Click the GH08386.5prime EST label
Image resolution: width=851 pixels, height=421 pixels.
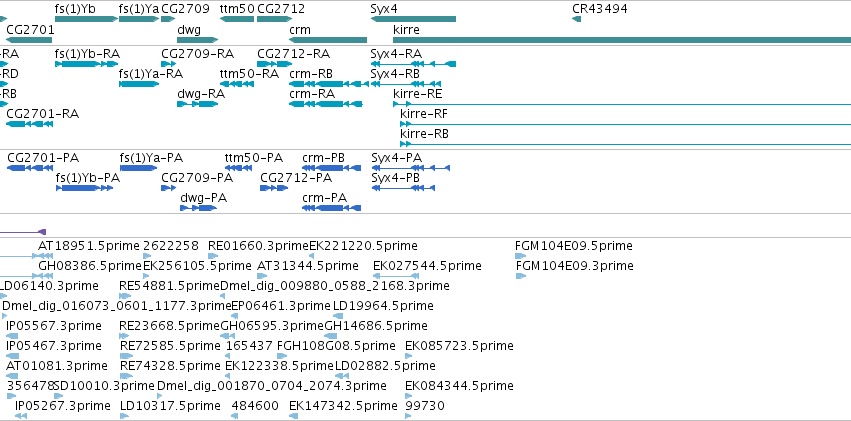click(90, 266)
